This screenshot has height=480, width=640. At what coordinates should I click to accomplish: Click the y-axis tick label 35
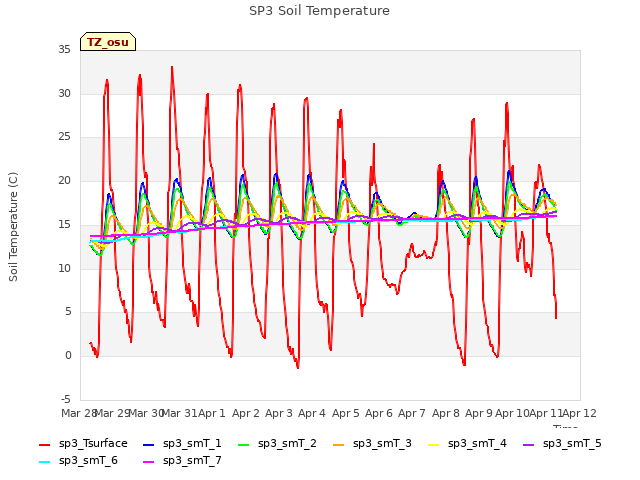[64, 49]
